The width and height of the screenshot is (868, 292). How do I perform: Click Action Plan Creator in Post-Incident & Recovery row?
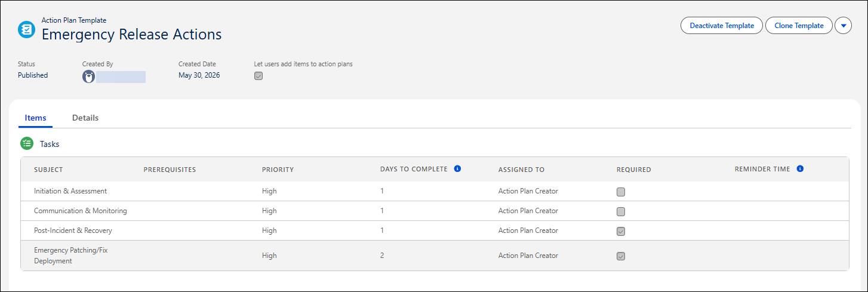(528, 230)
